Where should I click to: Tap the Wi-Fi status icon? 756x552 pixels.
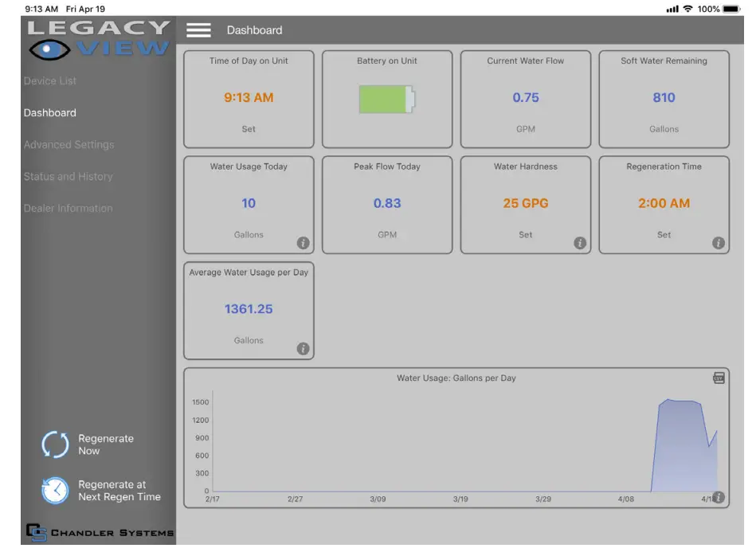tap(688, 9)
